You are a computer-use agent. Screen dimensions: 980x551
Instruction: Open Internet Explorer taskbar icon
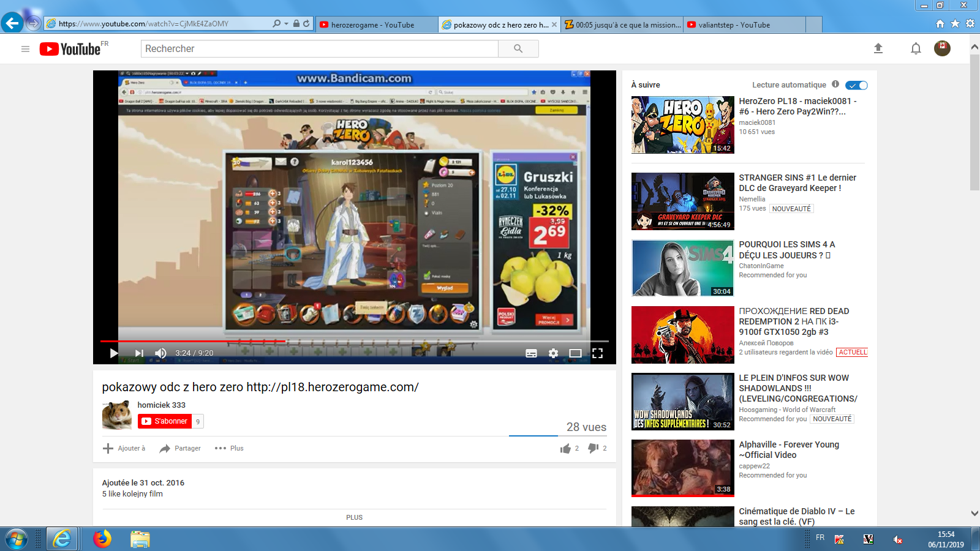62,539
